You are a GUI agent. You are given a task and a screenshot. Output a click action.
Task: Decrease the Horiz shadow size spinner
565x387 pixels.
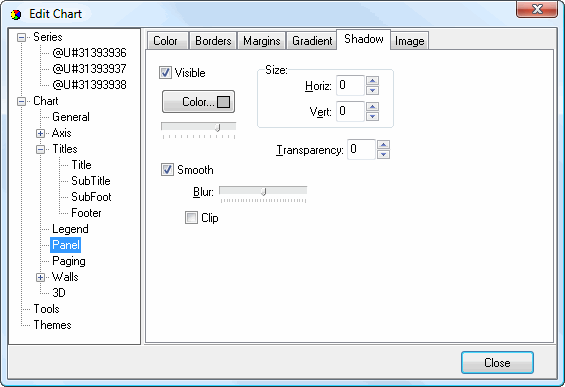click(372, 90)
